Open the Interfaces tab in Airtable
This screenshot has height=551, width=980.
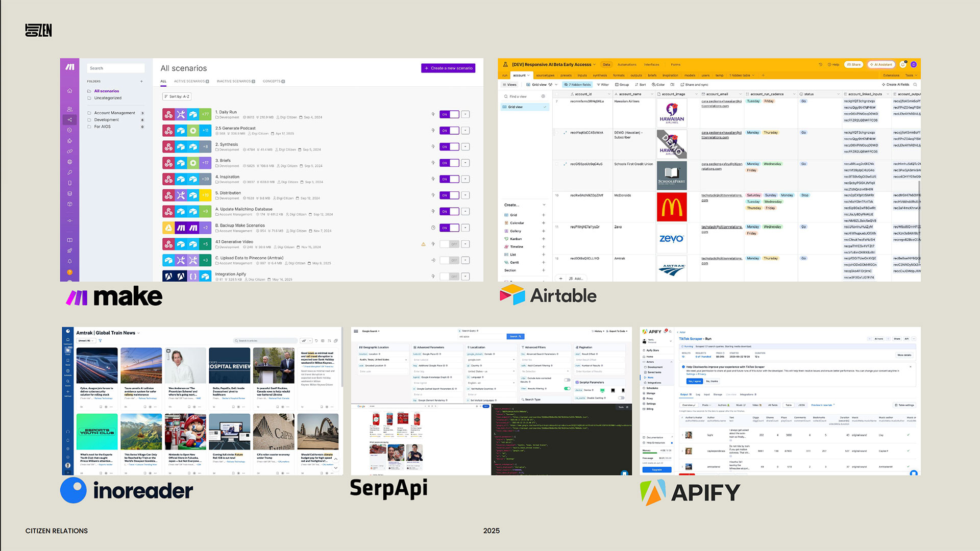pos(651,65)
